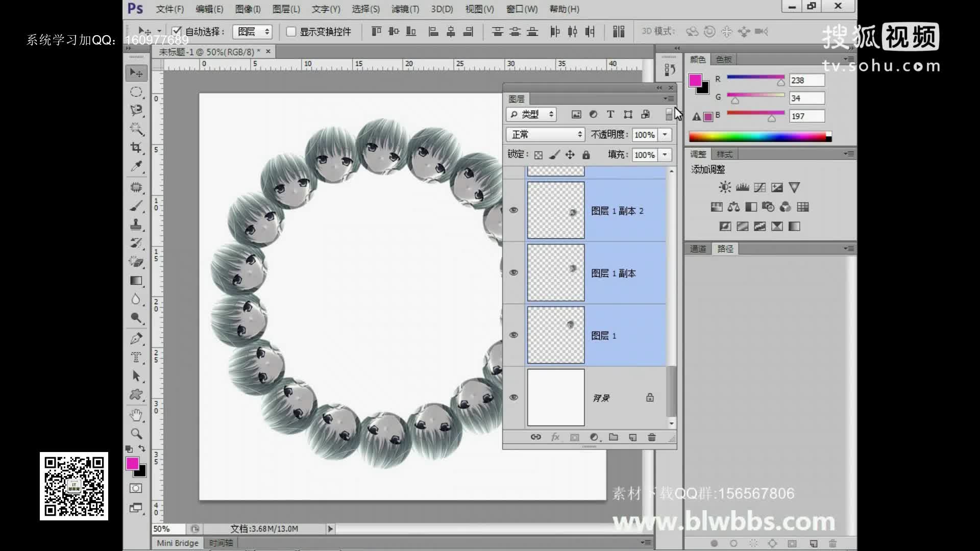
Task: Select the Eraser tool
Action: [x=136, y=262]
